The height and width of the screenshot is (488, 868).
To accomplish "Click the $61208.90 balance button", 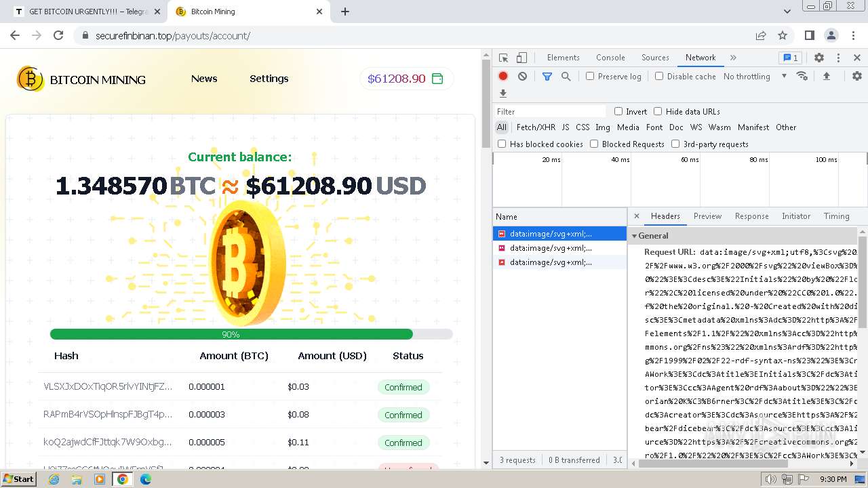I will point(406,79).
